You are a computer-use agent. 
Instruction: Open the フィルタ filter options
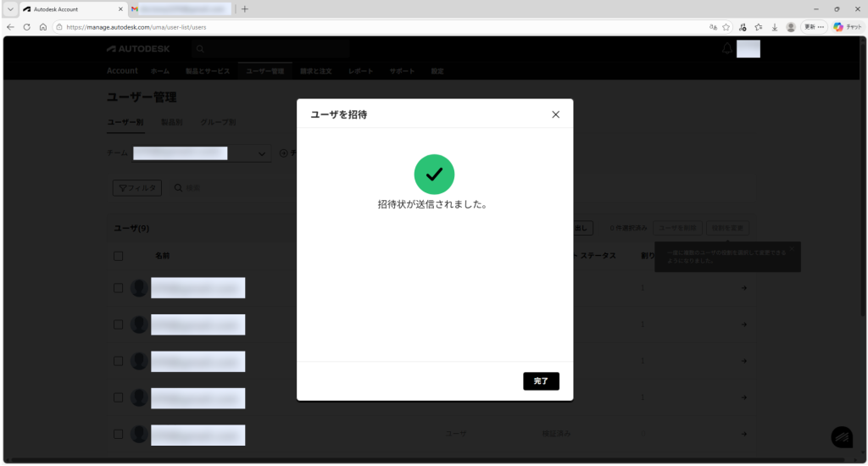136,188
